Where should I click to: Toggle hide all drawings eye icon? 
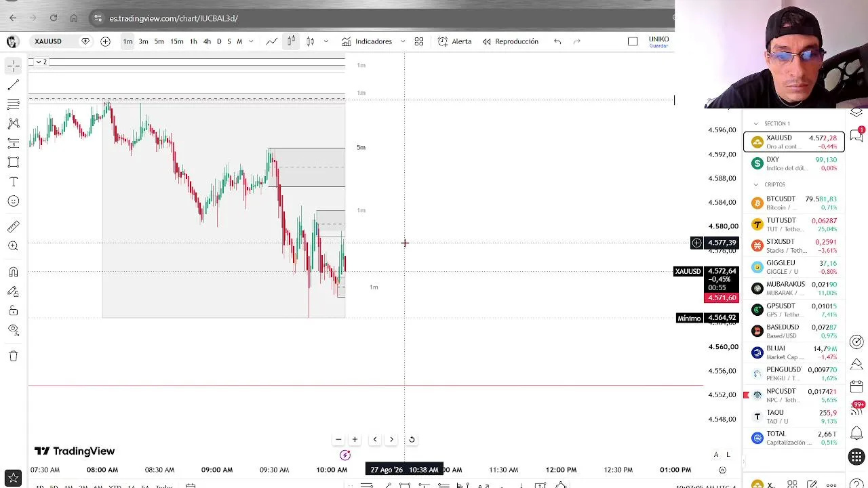pyautogui.click(x=13, y=330)
